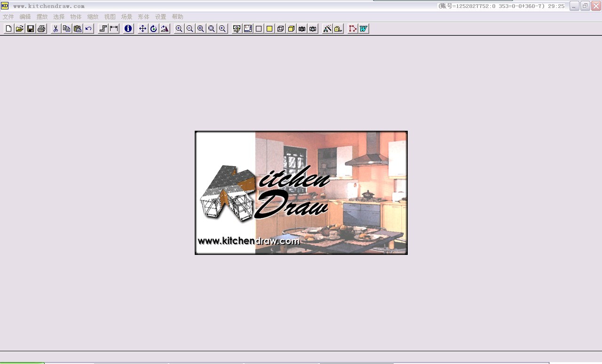The height and width of the screenshot is (364, 602).
Task: Click the dotted camera render icon
Action: (x=302, y=29)
